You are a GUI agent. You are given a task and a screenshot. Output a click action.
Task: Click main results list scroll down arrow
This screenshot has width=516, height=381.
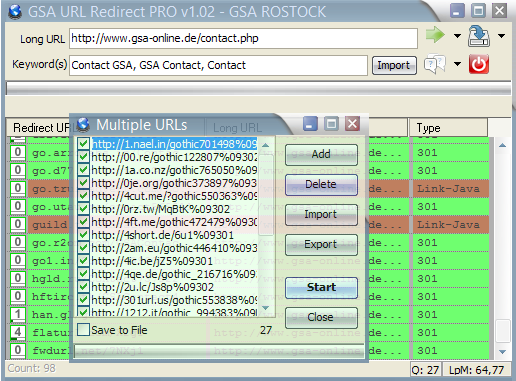click(503, 351)
